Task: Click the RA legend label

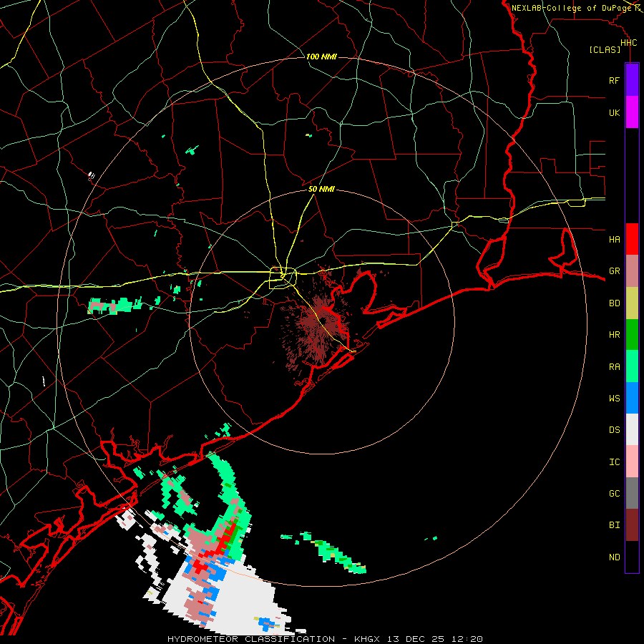Action: click(x=614, y=367)
